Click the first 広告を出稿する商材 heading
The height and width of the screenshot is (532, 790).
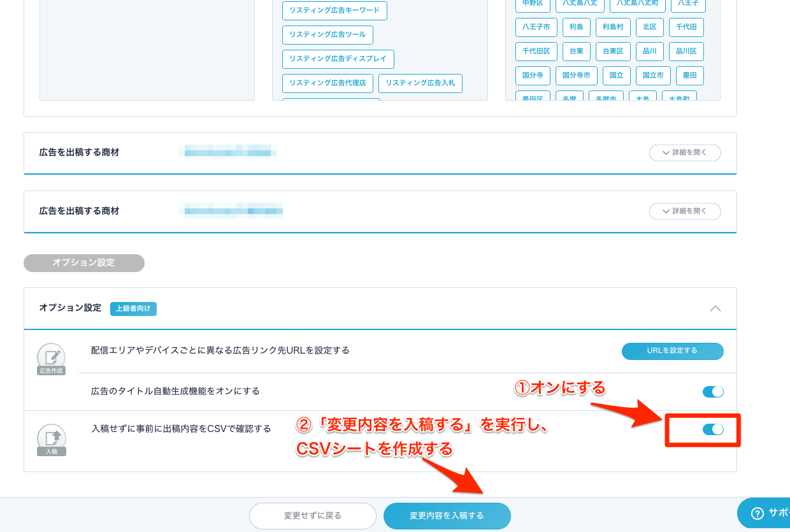(x=79, y=152)
